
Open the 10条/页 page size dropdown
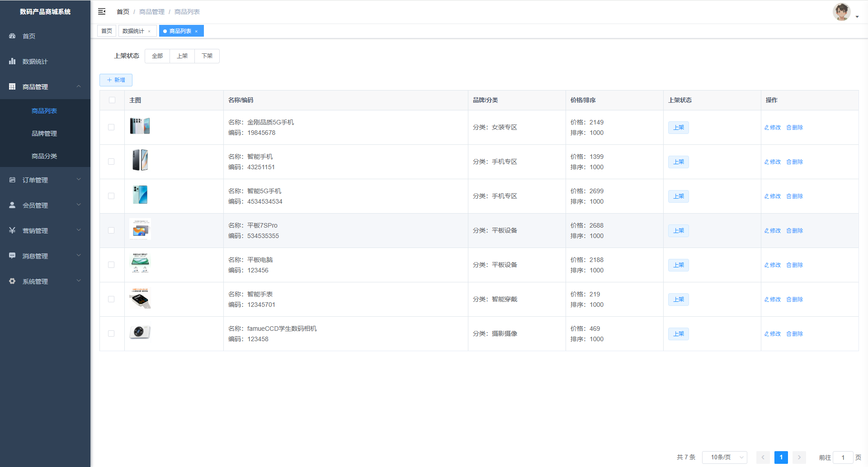point(724,457)
